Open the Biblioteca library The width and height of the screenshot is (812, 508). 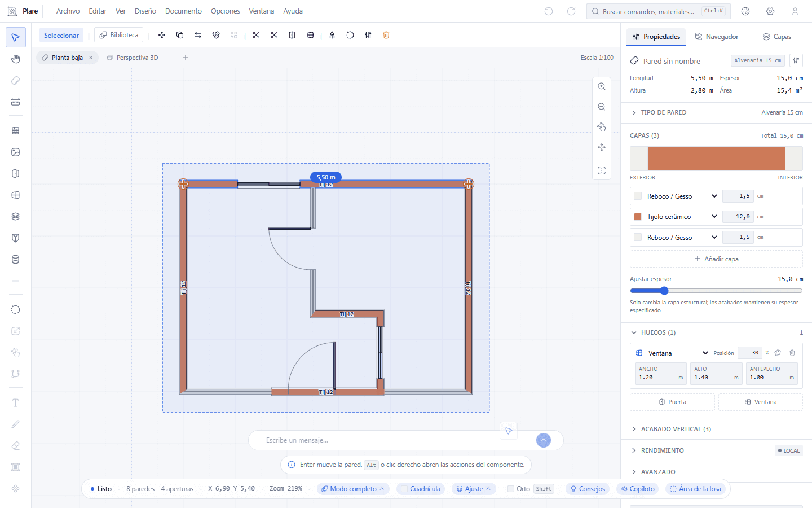point(118,35)
